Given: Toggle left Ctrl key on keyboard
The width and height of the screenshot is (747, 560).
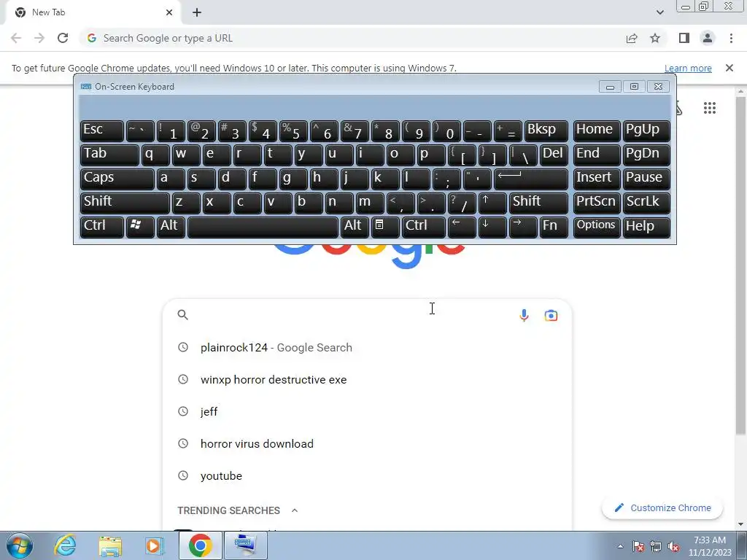Looking at the screenshot, I should pos(102,227).
